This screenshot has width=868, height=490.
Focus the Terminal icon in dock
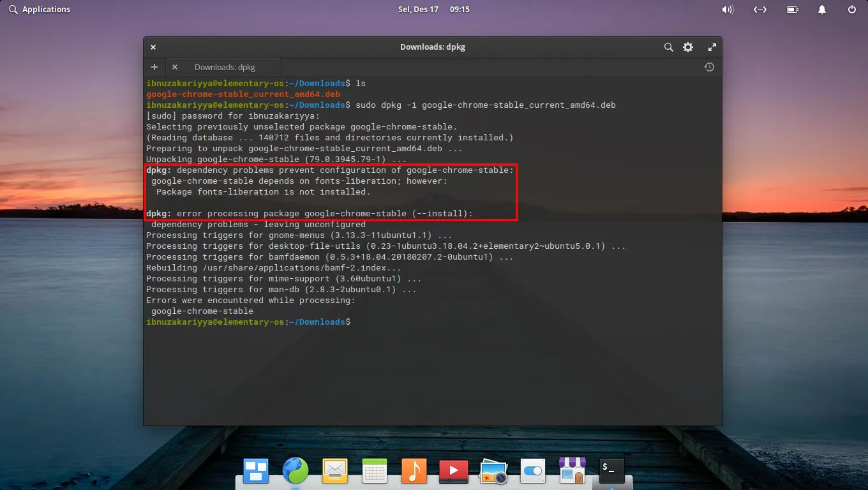[611, 471]
